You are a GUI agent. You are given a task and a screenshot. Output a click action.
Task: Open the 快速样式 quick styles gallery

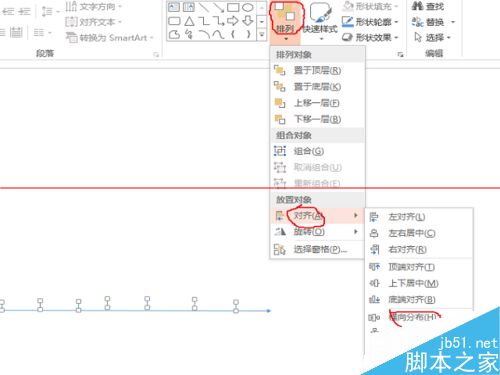tap(320, 21)
